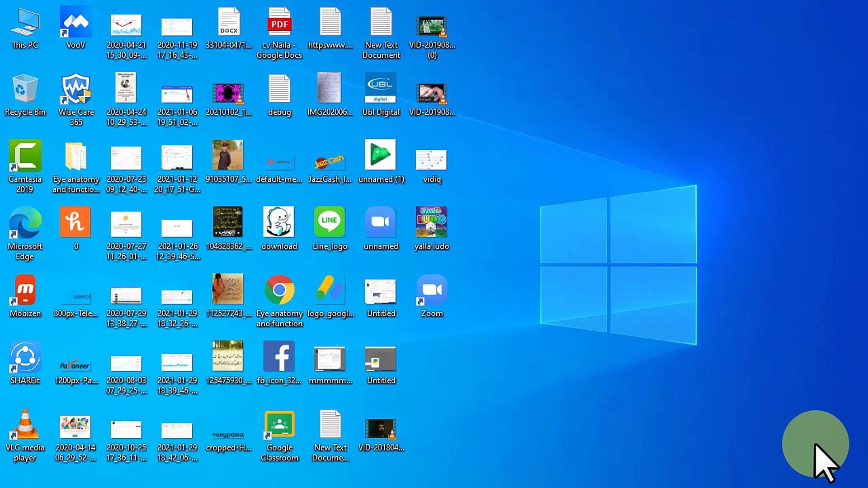Select the This PC icon

25,23
